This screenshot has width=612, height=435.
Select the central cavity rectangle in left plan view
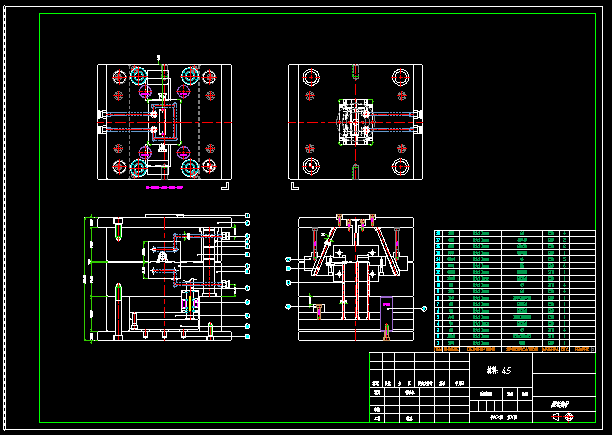click(164, 122)
